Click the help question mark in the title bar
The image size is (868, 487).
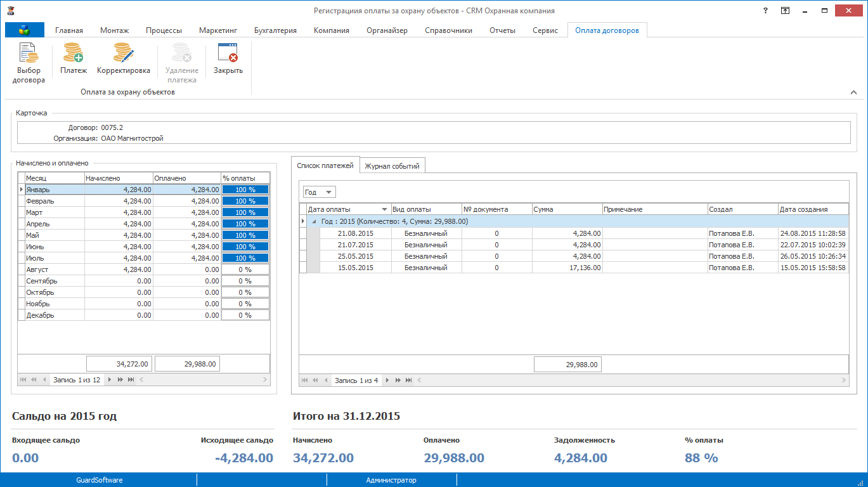pos(765,10)
